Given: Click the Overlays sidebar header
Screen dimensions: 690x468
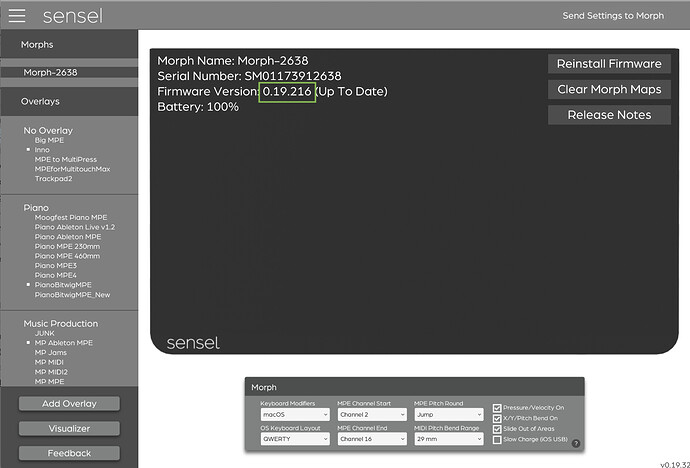Looking at the screenshot, I should (x=69, y=101).
